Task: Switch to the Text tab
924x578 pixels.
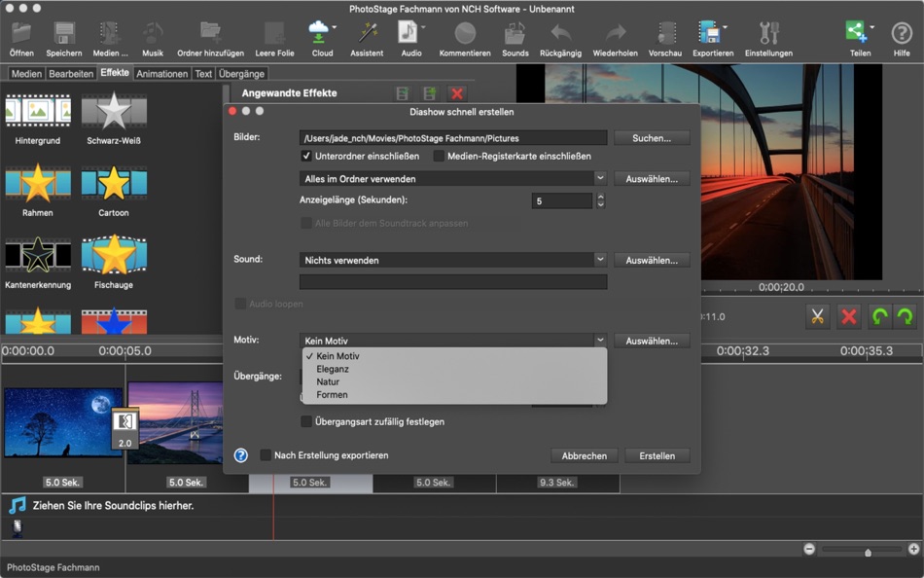Action: point(203,74)
